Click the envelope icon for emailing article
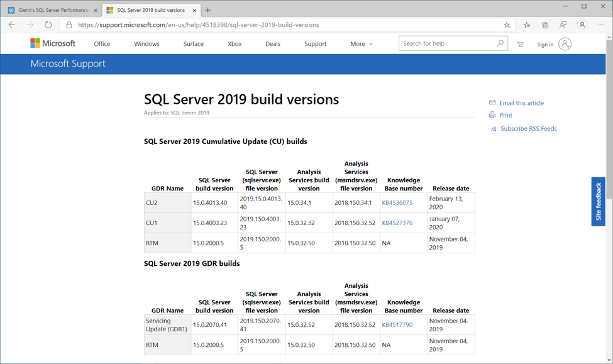 [492, 102]
